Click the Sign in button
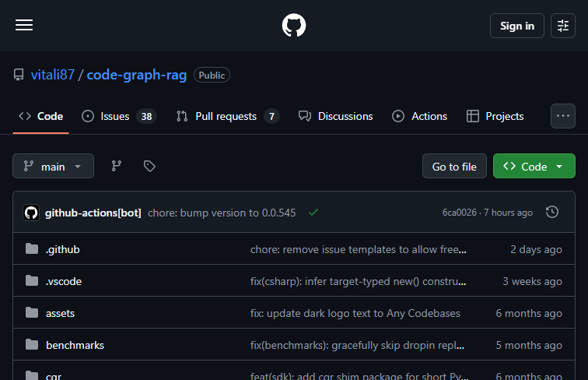Viewport: 588px width, 380px height. click(x=517, y=26)
